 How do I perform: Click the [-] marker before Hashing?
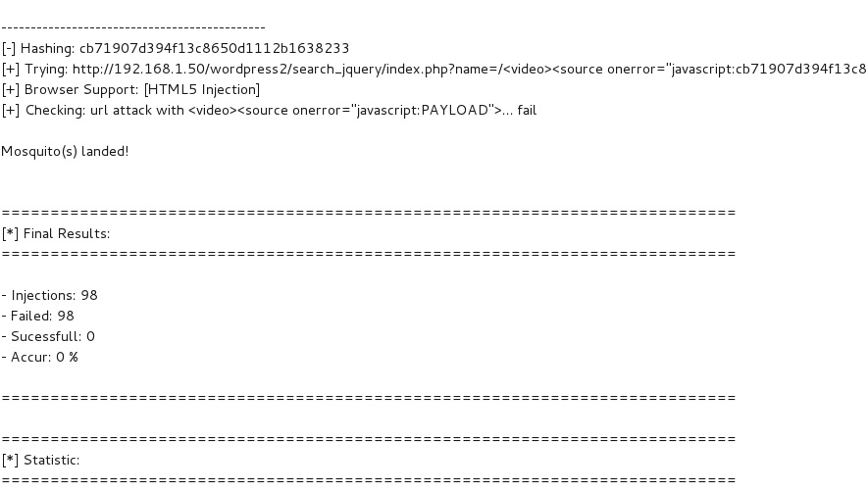(9, 49)
